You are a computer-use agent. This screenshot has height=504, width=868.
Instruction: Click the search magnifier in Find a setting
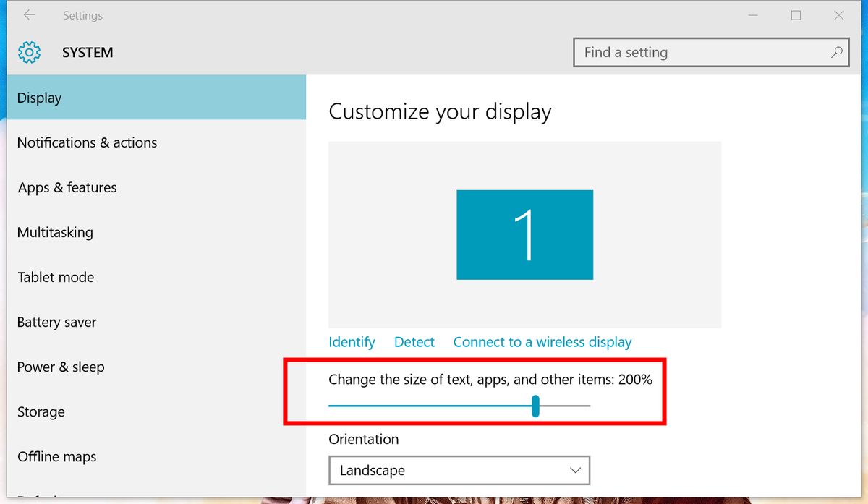(x=837, y=52)
